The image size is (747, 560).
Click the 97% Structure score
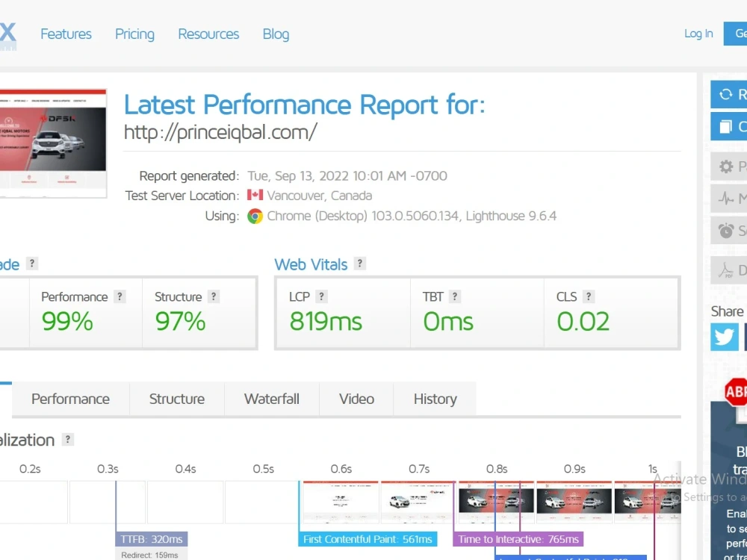pos(180,321)
